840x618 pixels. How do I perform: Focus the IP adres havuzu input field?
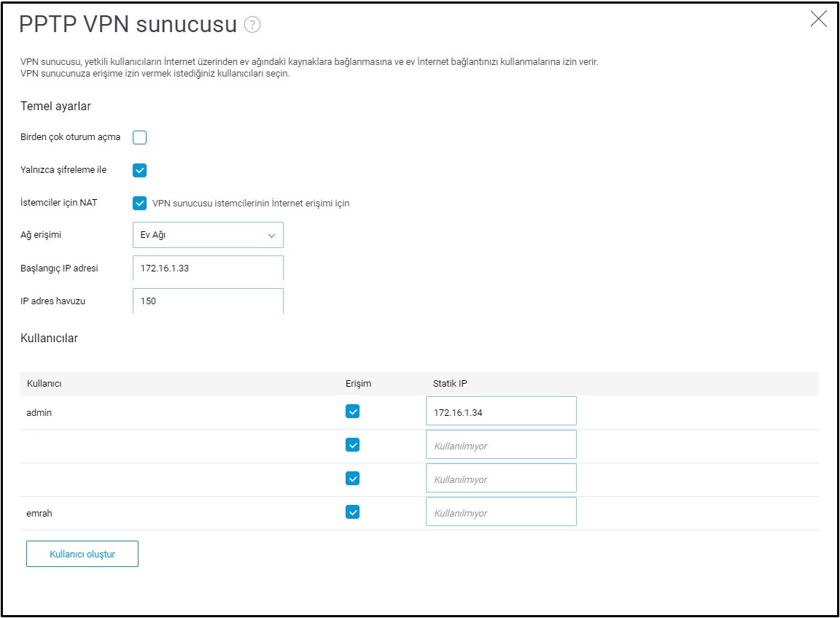[208, 301]
